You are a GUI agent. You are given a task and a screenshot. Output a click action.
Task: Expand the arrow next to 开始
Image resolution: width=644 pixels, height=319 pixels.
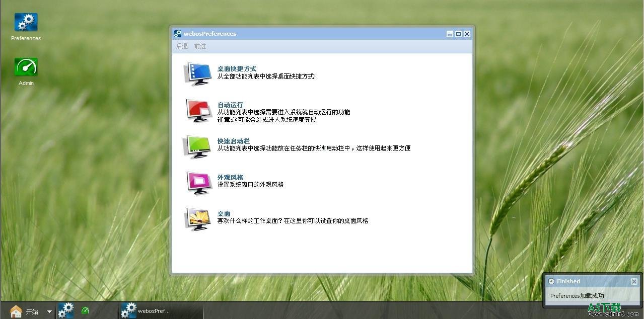(x=49, y=311)
